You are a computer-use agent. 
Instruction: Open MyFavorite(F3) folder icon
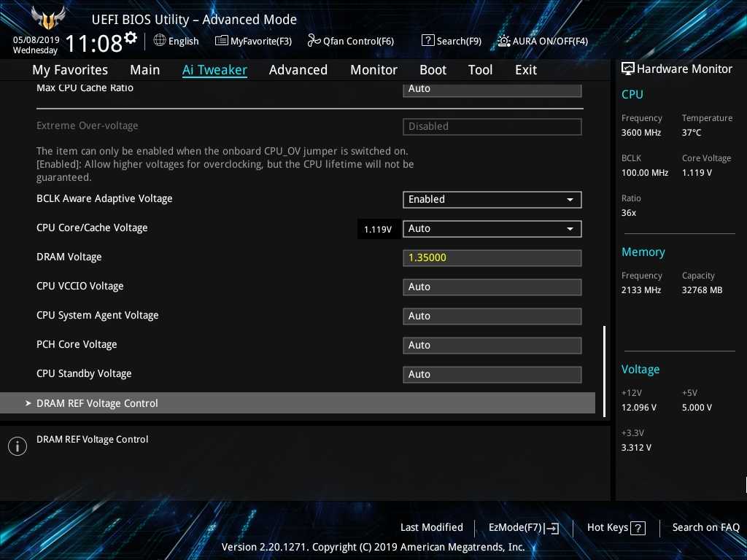222,41
